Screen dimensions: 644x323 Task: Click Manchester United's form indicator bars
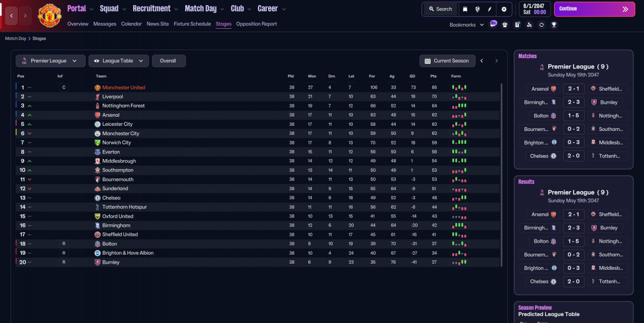tap(459, 88)
